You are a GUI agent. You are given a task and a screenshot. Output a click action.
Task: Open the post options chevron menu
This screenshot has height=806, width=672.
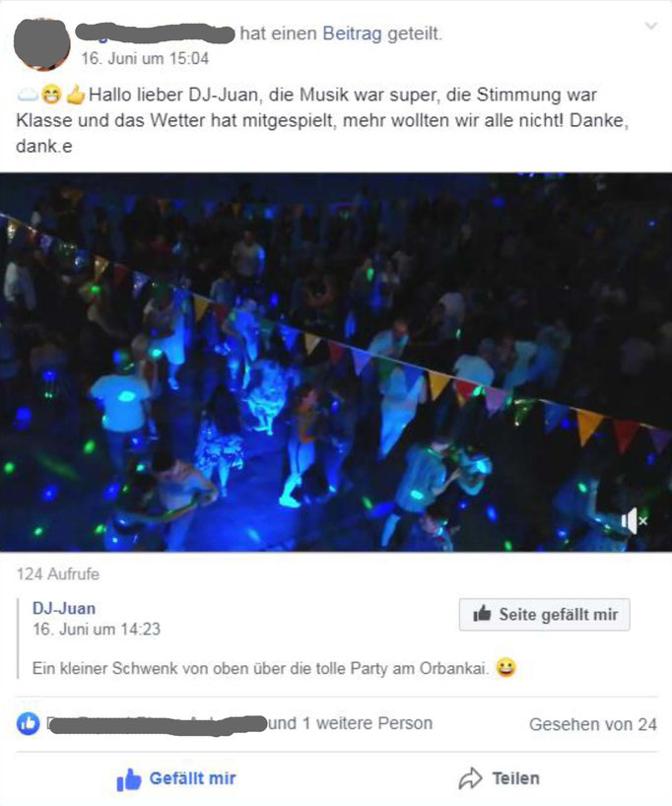click(651, 26)
